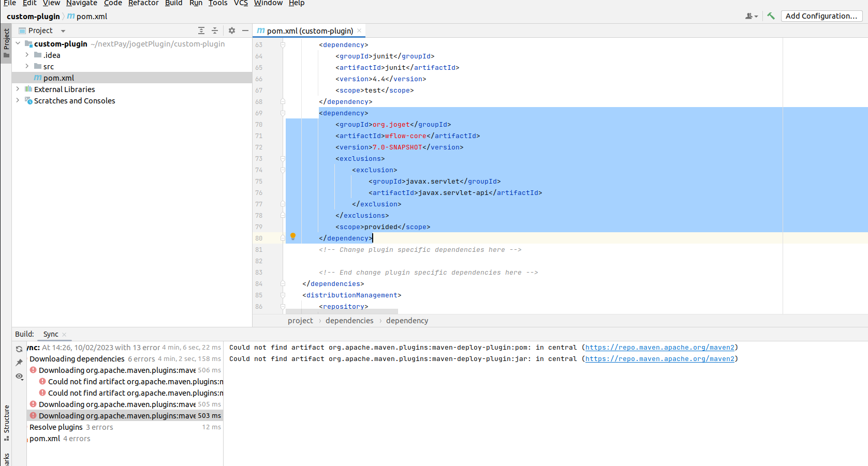The width and height of the screenshot is (868, 466).
Task: Open the View menu
Action: click(x=51, y=3)
